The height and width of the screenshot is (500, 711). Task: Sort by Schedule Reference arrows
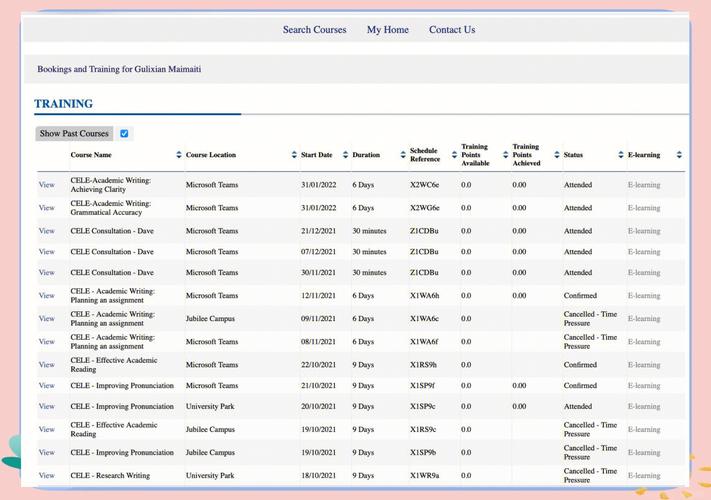(454, 155)
